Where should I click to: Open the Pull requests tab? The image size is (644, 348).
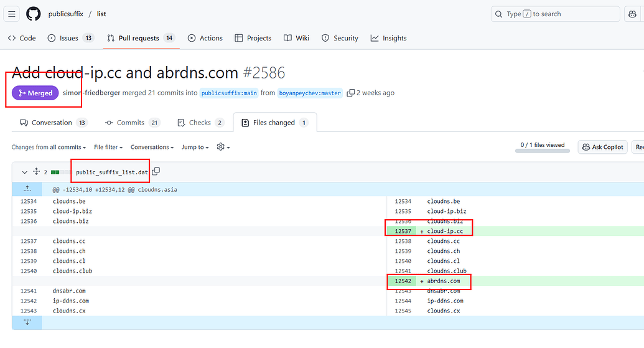click(x=141, y=38)
